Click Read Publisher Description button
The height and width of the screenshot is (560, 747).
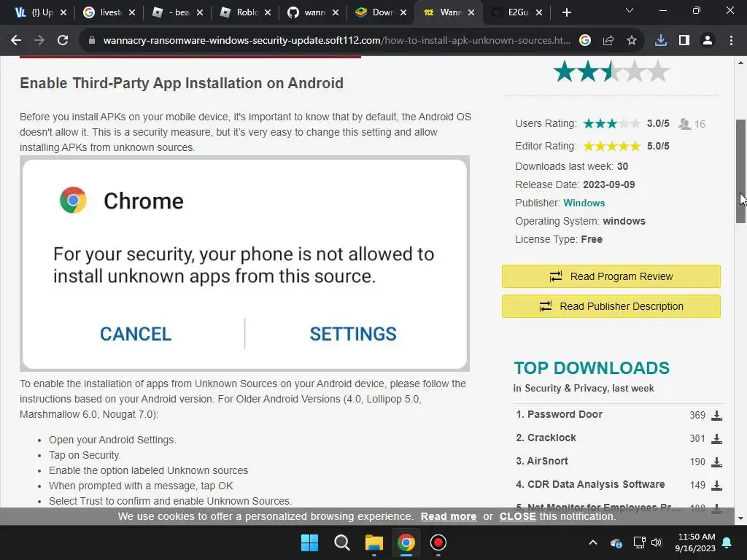click(611, 306)
